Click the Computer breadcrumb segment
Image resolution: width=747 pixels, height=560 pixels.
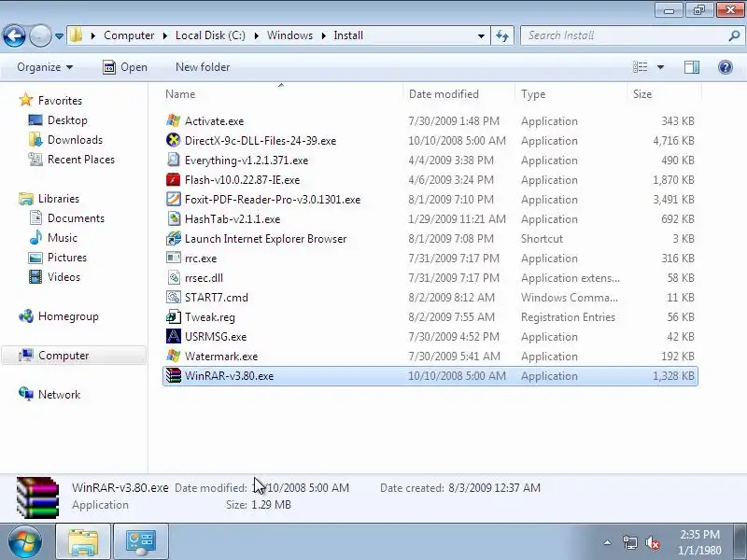(129, 35)
